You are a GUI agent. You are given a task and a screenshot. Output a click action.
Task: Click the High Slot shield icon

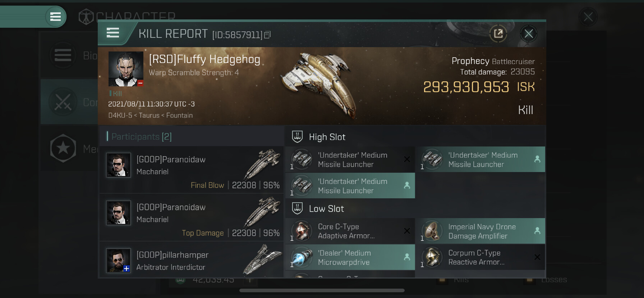tap(297, 137)
